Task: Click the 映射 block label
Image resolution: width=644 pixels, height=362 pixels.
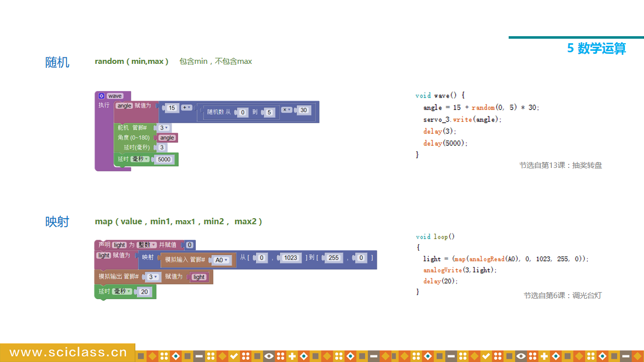Action: pos(148,257)
